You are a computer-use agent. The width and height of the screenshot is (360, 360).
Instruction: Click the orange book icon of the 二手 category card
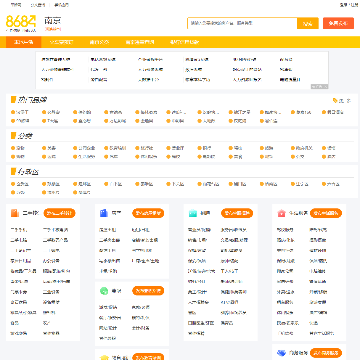15,213
